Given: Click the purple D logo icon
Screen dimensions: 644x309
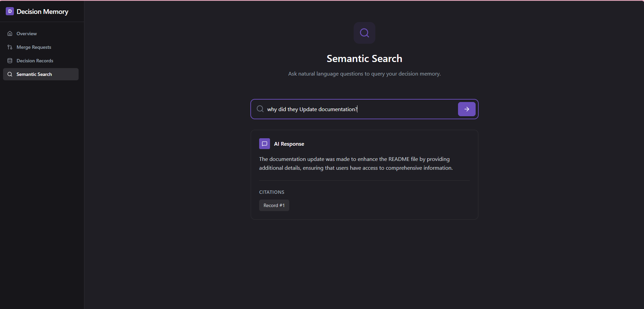Looking at the screenshot, I should (10, 11).
